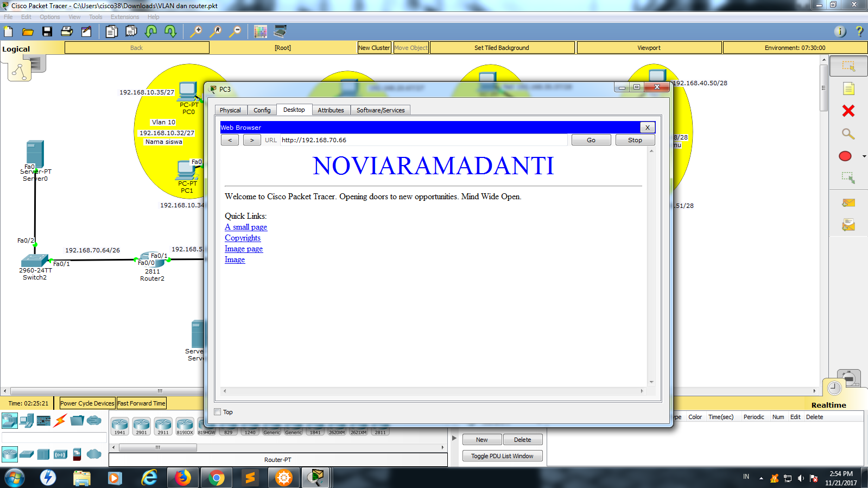Pick the 2911 router device
868x488 pixels.
(x=163, y=426)
